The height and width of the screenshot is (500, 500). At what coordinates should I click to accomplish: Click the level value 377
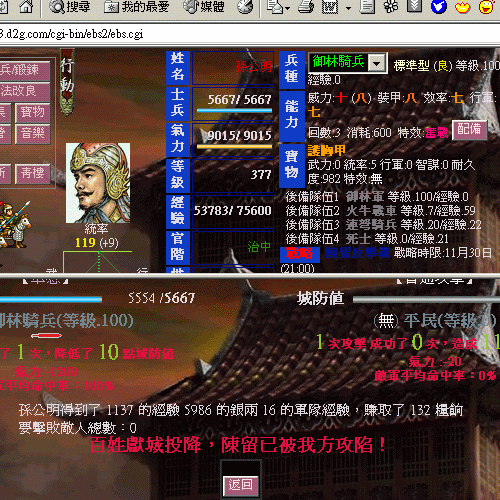tap(261, 174)
